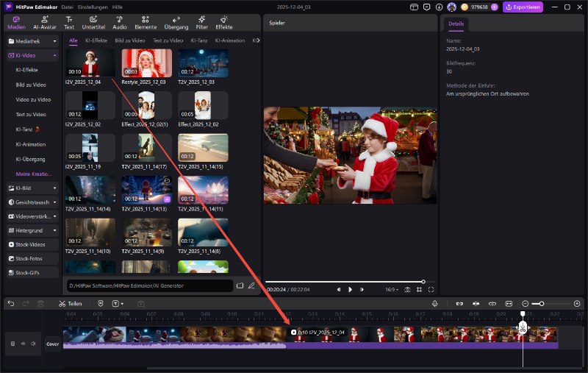Toggle track visibility eye icon
Viewport: 588px width, 373px height.
tap(24, 344)
